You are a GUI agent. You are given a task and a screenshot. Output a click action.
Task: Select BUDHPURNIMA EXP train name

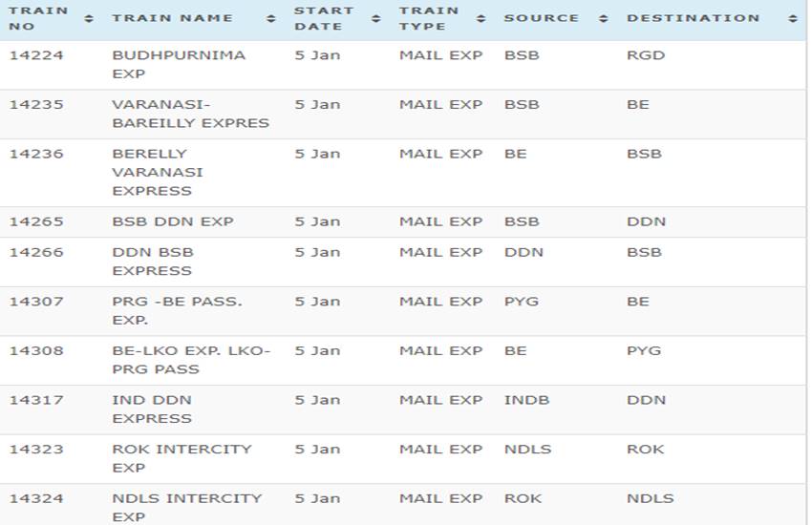179,65
